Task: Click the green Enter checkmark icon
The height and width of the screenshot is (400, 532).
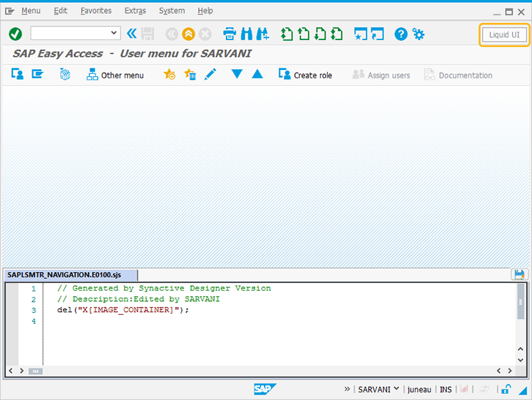Action: pyautogui.click(x=16, y=34)
